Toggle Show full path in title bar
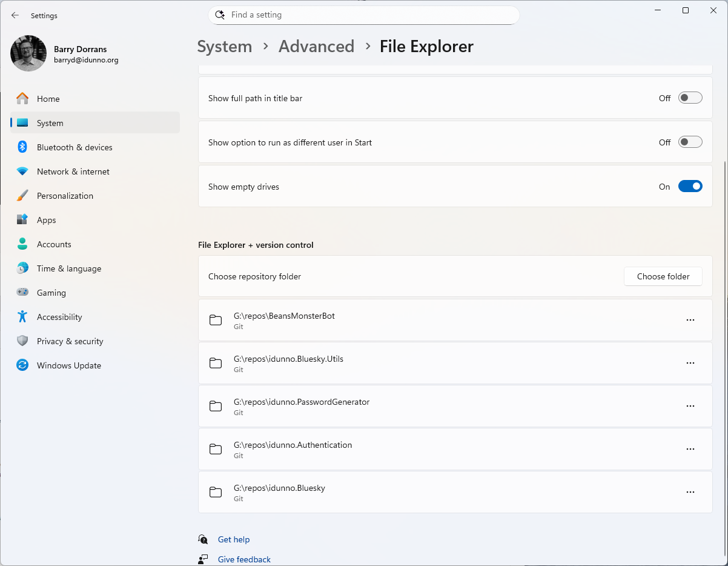The image size is (728, 566). (x=690, y=98)
